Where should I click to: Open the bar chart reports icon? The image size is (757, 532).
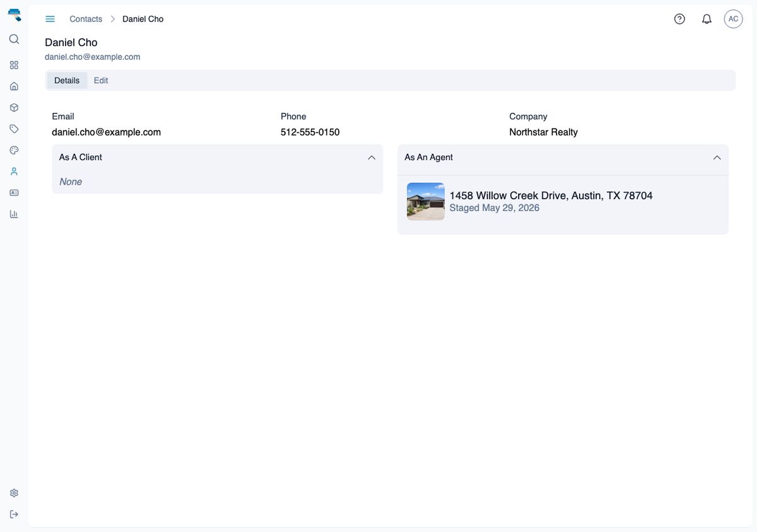pyautogui.click(x=14, y=214)
